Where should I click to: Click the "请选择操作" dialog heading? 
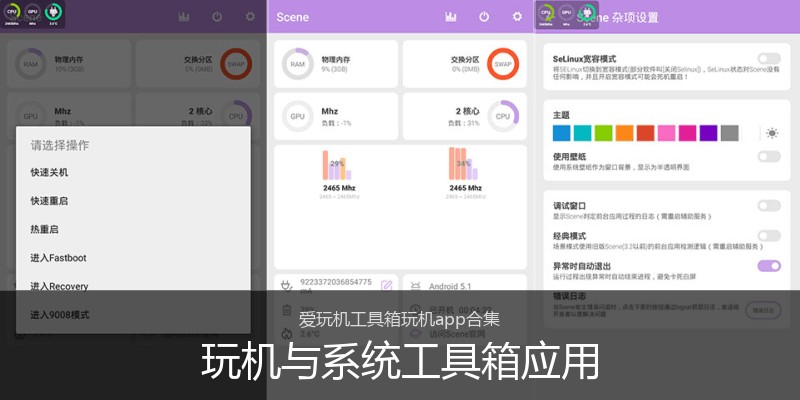tap(60, 145)
